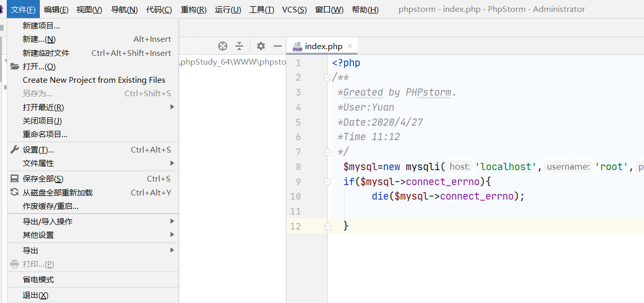Click the collapse all icon in project panel
The image size is (644, 303).
(x=239, y=46)
